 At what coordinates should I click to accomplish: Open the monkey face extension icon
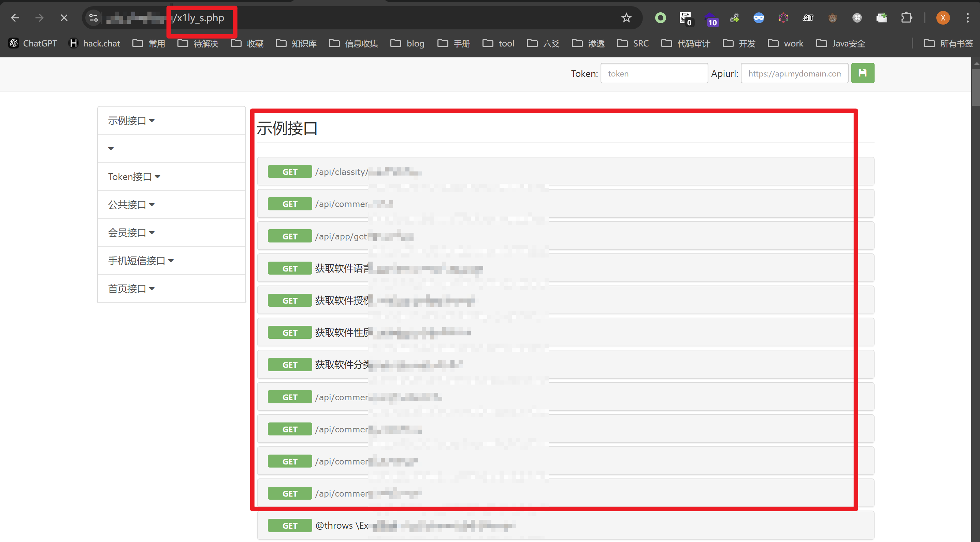tap(832, 18)
